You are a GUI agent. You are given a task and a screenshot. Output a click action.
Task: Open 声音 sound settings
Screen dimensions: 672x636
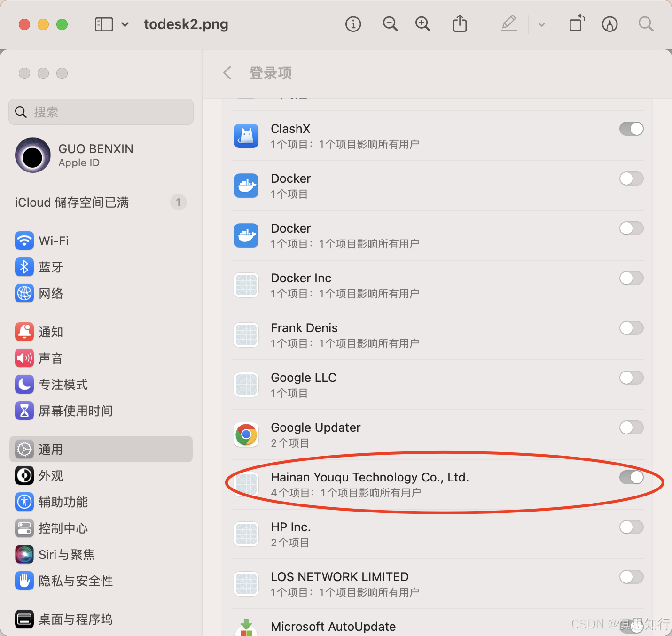tap(101, 358)
